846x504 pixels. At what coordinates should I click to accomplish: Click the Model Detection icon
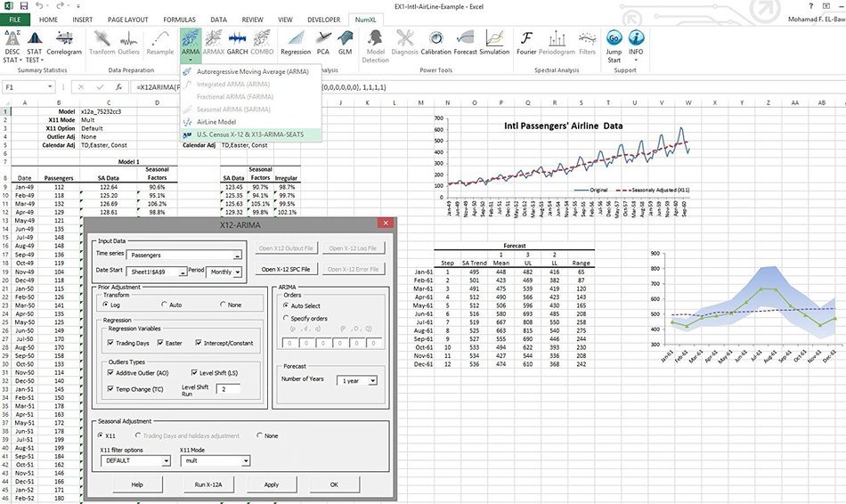pyautogui.click(x=375, y=46)
